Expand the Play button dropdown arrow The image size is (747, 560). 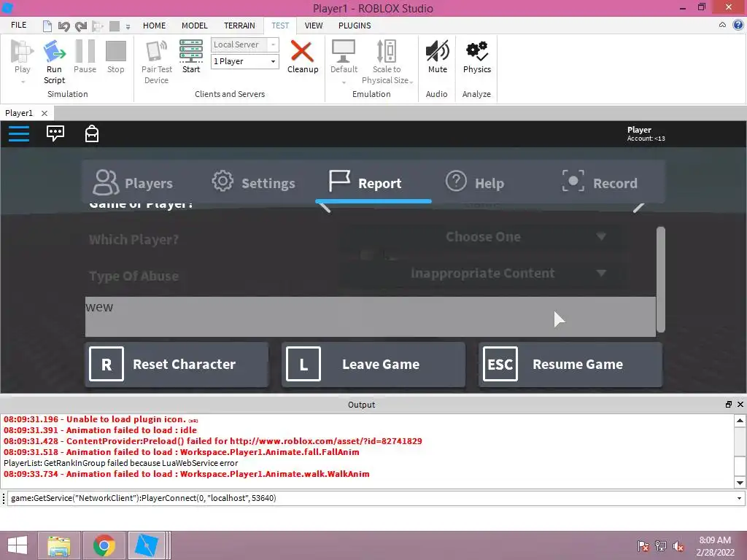click(x=23, y=82)
